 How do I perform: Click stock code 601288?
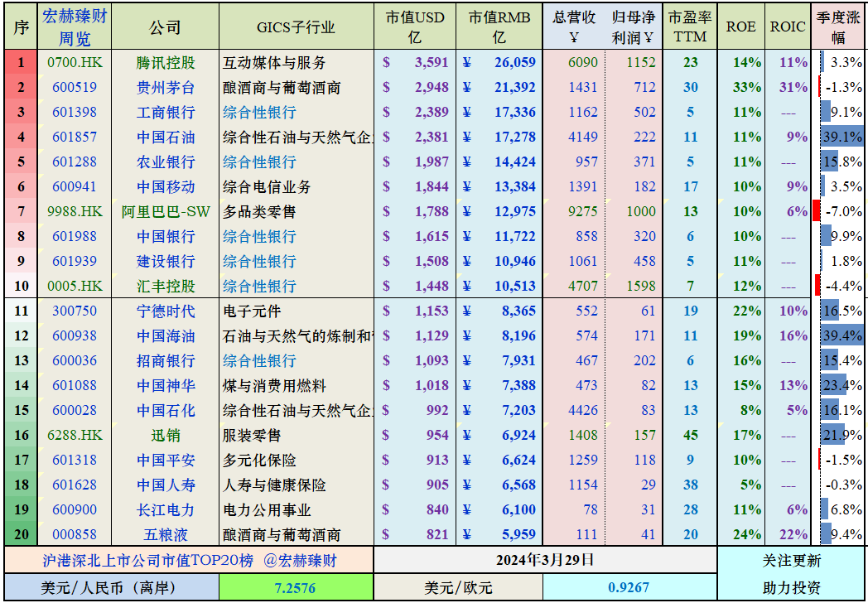click(75, 162)
